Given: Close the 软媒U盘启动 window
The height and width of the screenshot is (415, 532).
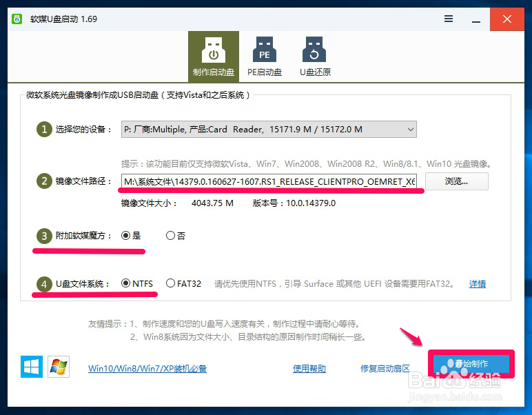Looking at the screenshot, I should coord(507,19).
